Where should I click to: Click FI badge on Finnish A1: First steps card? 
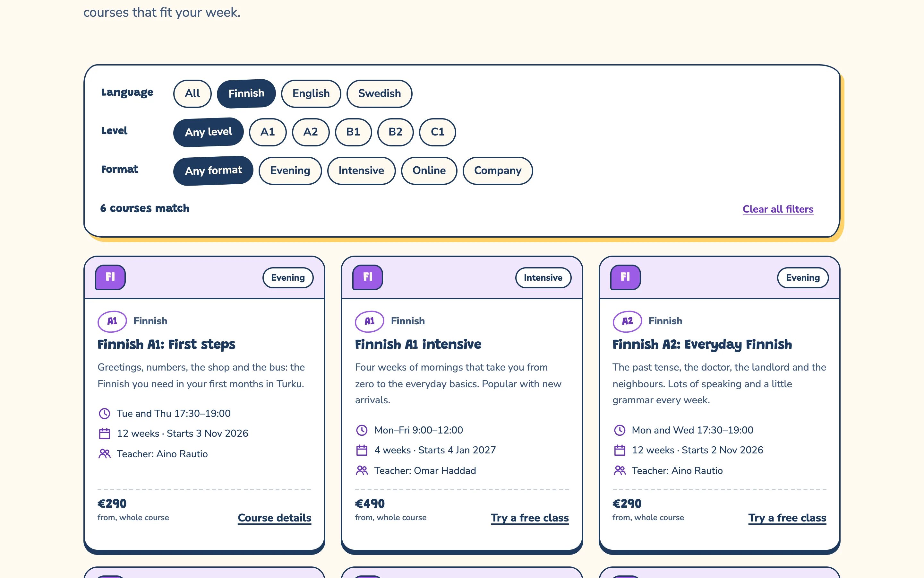coord(110,277)
